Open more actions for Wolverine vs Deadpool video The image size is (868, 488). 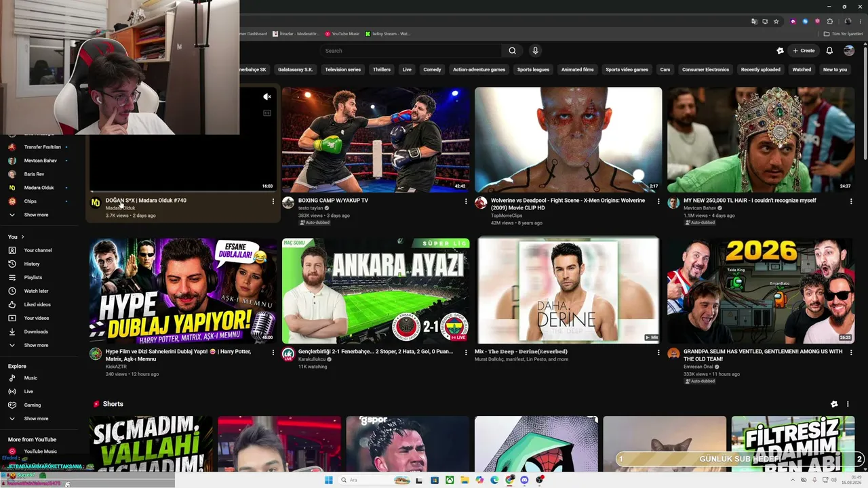[x=658, y=201]
